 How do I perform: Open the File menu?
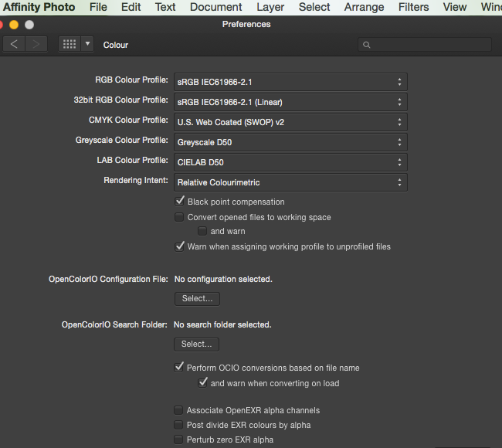tap(98, 7)
